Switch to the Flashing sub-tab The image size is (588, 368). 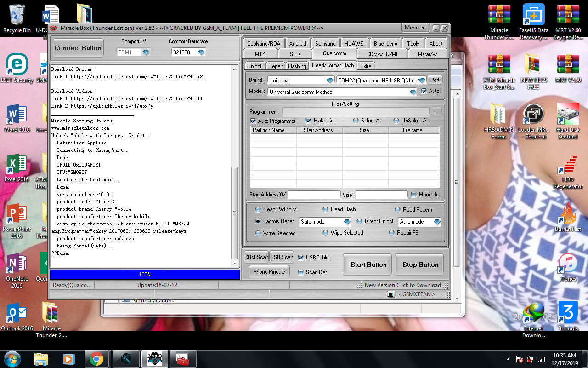pyautogui.click(x=297, y=66)
